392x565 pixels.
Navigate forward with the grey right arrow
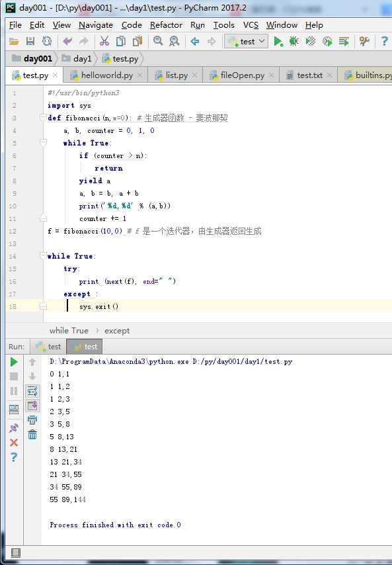212,42
